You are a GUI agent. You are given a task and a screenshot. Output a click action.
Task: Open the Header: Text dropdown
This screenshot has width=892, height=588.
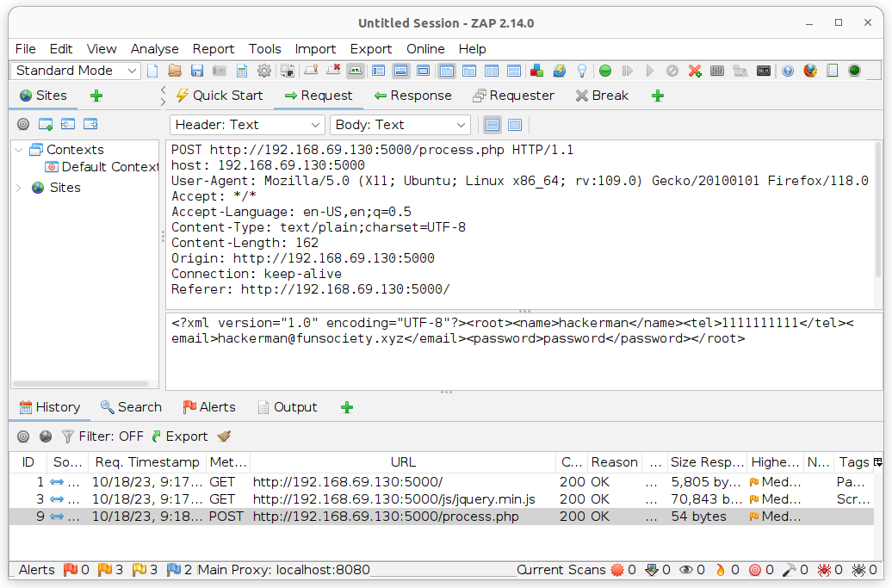(x=247, y=125)
